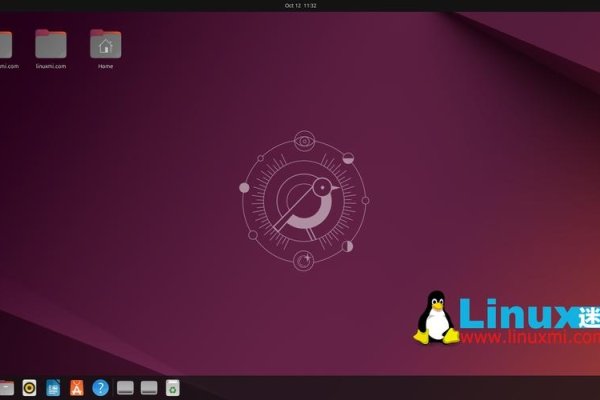Launch Rhythmbox from the dock
The image size is (600, 400).
29,387
